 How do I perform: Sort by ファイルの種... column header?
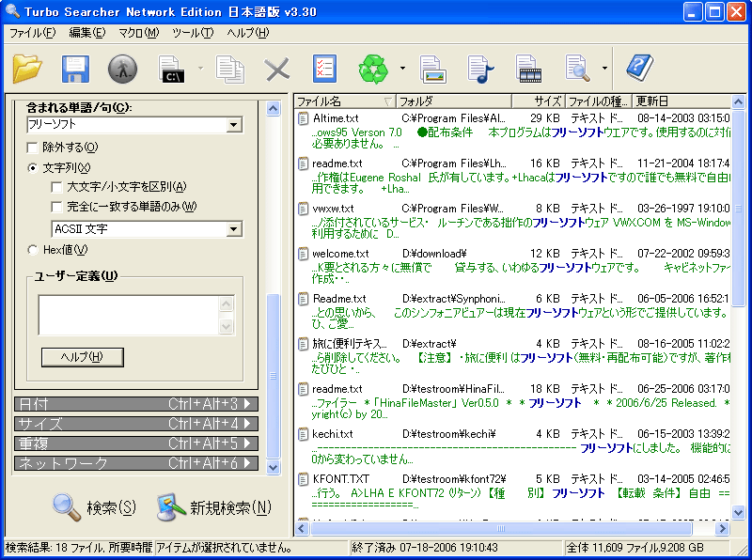click(x=598, y=101)
